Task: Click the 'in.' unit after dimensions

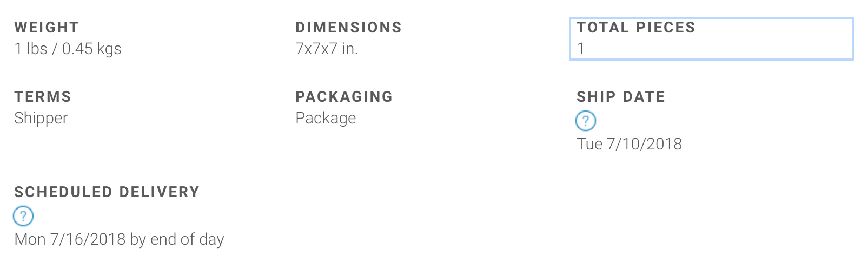Action: click(x=350, y=49)
